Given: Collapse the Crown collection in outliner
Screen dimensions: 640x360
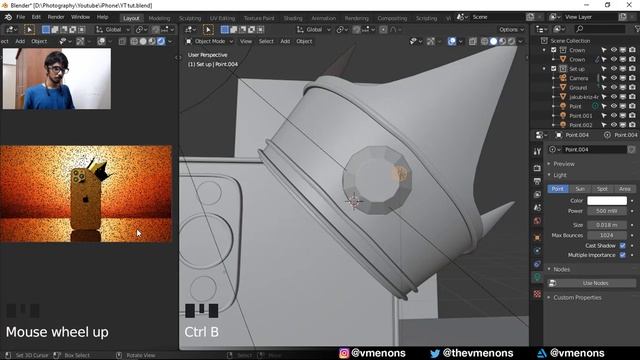Looking at the screenshot, I should (544, 50).
